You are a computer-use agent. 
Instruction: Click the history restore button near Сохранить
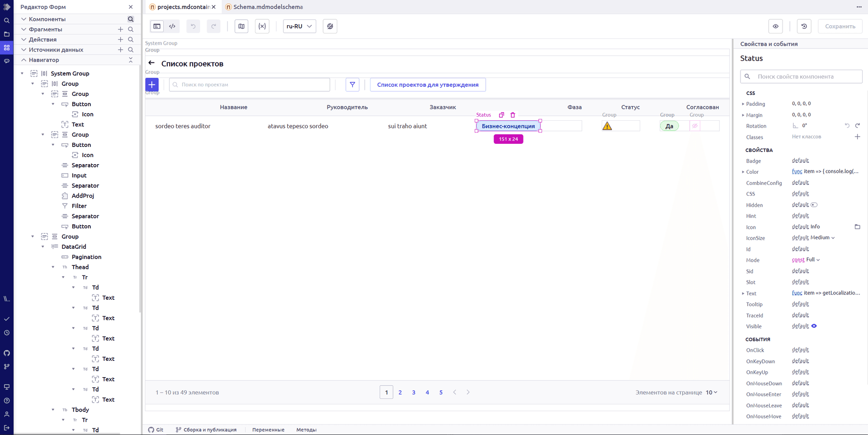[x=804, y=26]
